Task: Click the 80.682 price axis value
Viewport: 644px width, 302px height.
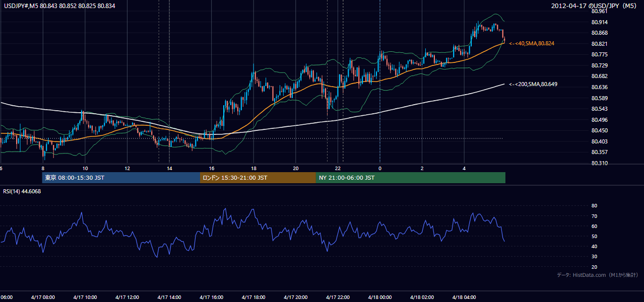Action: (599, 76)
